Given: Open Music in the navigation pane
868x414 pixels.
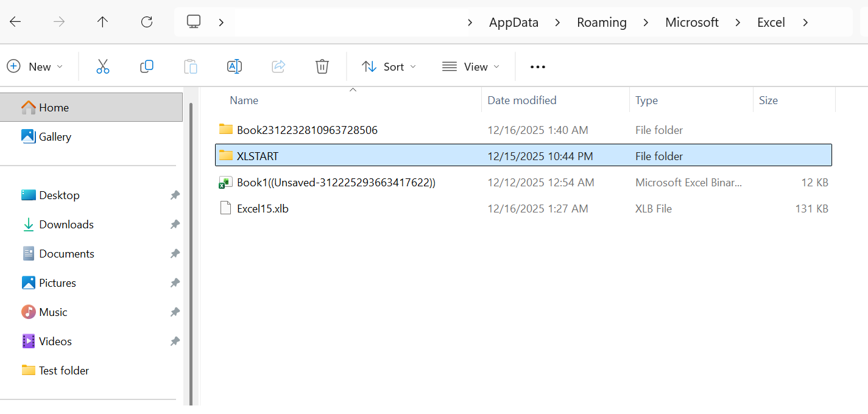Looking at the screenshot, I should 53,312.
